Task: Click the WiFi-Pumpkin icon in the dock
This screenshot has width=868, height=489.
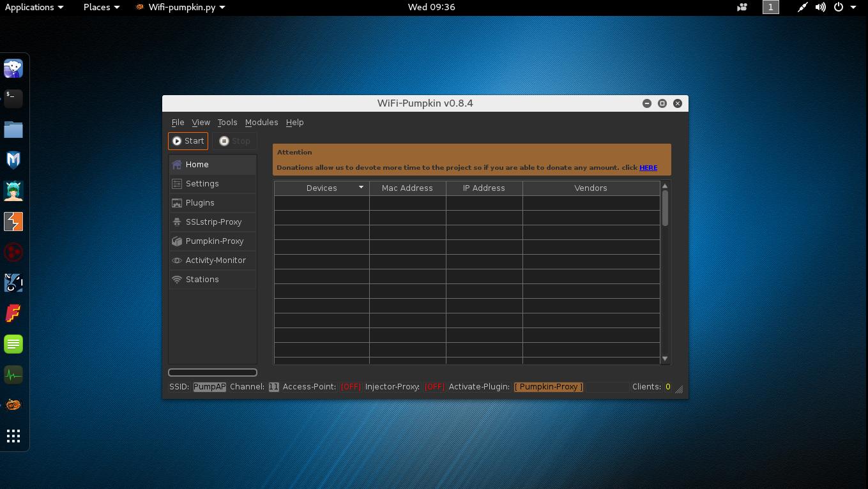Action: pos(13,405)
